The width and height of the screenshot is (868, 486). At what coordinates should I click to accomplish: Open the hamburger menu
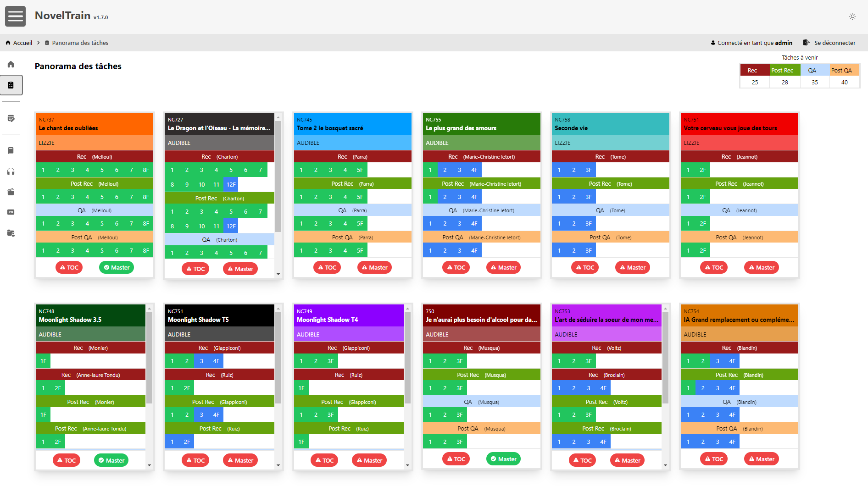click(x=15, y=17)
